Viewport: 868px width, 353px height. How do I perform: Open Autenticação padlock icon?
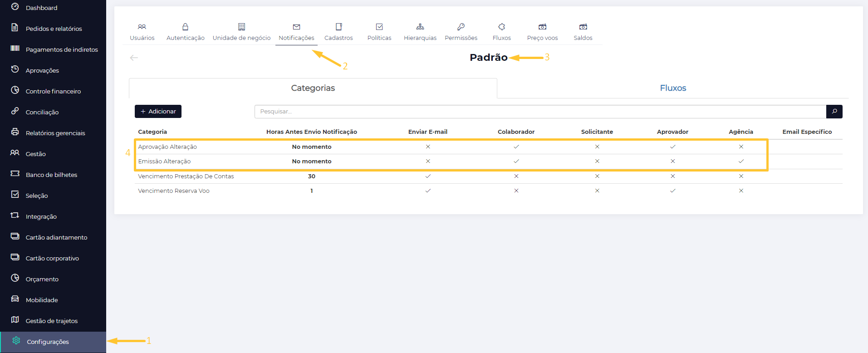point(185,27)
